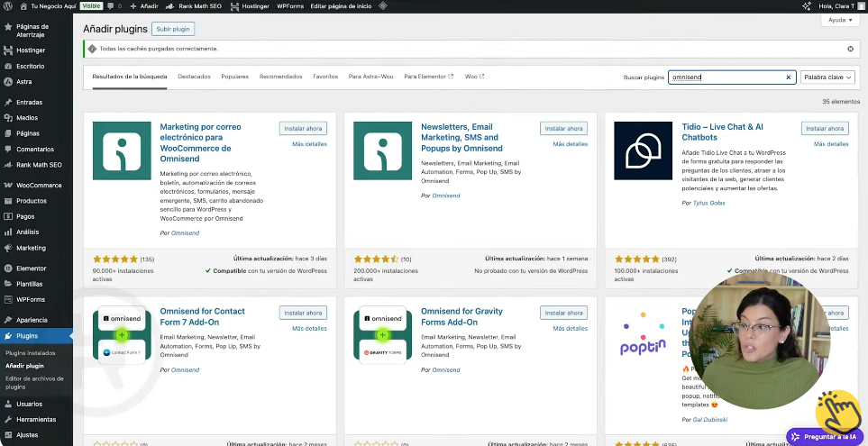Switch to the Favoritos tab
This screenshot has width=868, height=446.
(x=325, y=77)
